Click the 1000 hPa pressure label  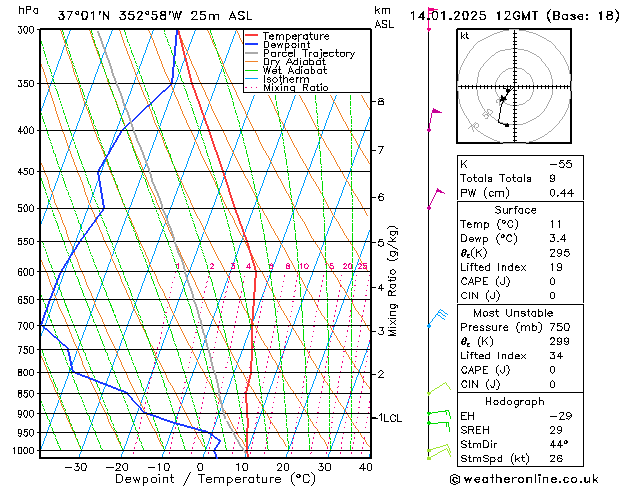click(x=25, y=451)
